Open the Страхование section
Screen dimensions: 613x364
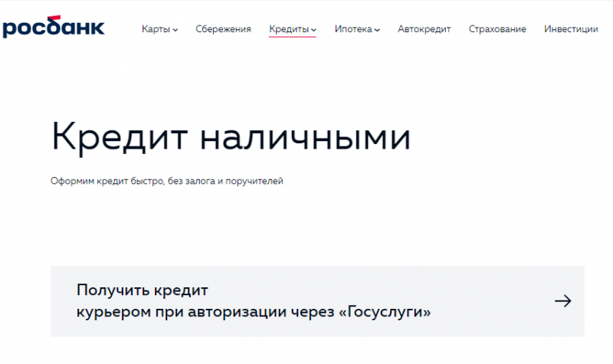[497, 29]
